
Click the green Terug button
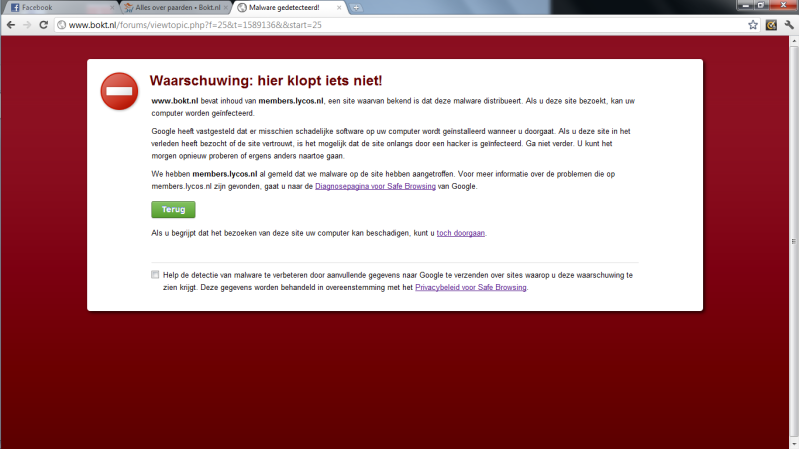click(173, 209)
